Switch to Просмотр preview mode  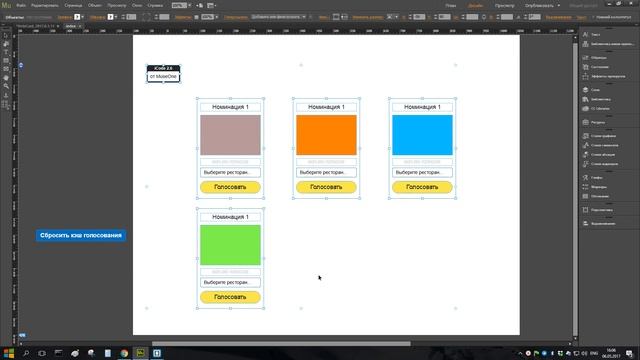tap(504, 6)
